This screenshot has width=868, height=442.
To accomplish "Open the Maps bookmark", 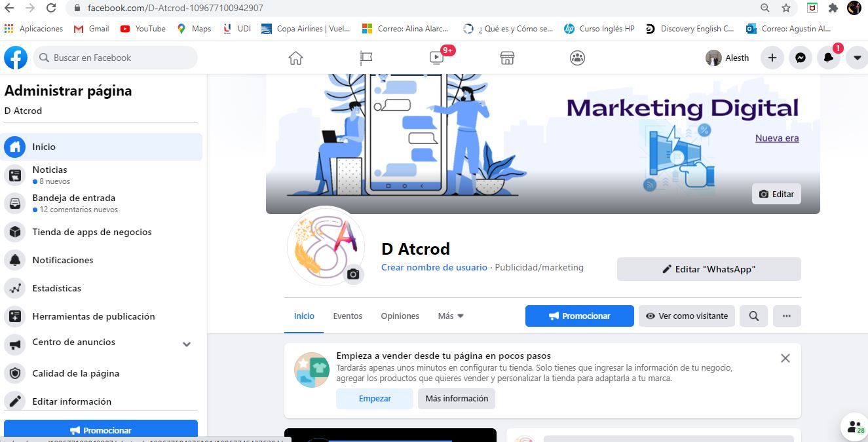I will coord(194,29).
